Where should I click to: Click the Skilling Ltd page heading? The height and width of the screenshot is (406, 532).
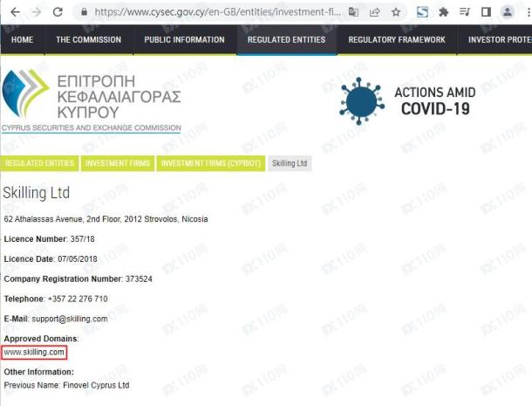37,193
